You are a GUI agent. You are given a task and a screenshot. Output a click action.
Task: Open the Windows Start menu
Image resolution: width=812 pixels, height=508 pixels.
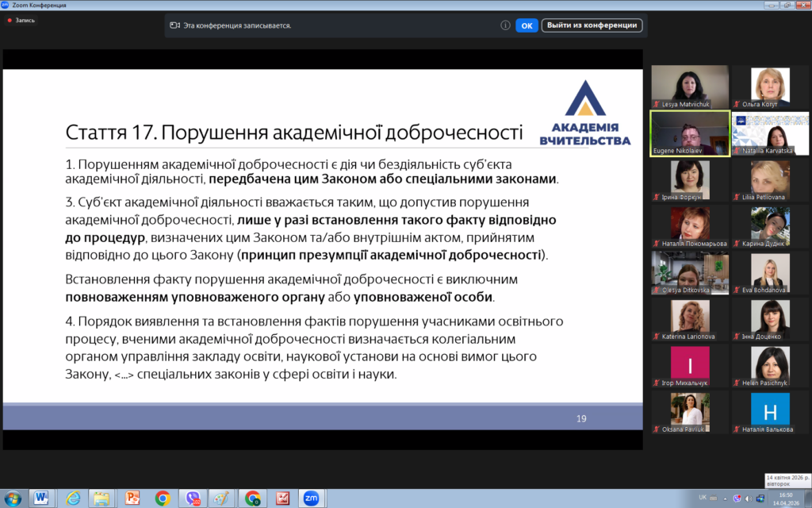pos(13,498)
